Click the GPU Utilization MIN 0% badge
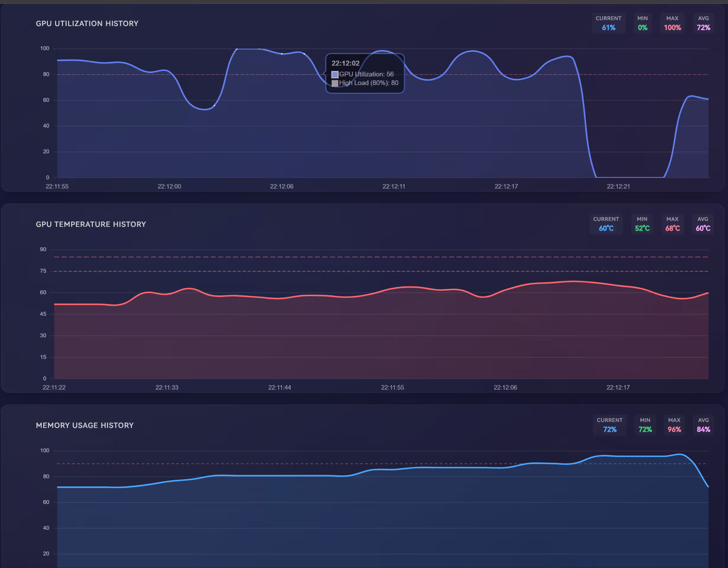The height and width of the screenshot is (568, 728). [x=642, y=23]
